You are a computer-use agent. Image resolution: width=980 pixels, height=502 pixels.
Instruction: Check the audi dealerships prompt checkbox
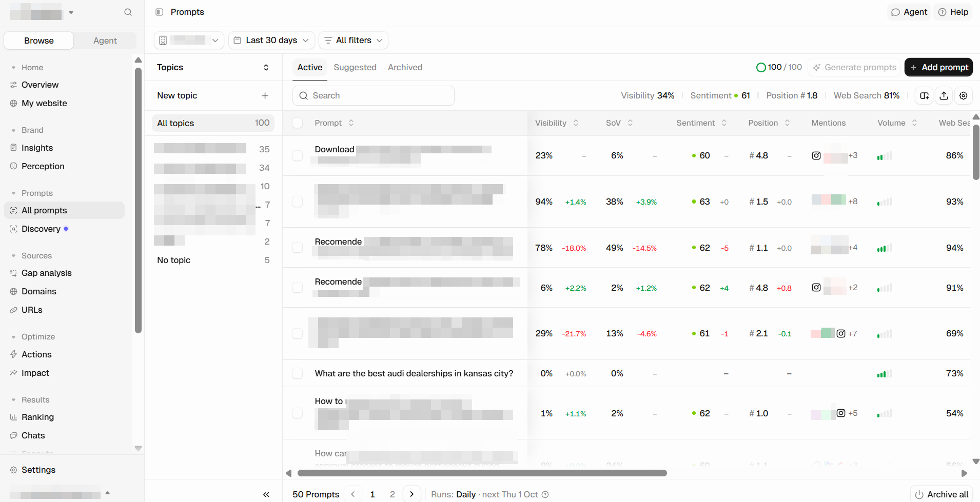pos(297,373)
